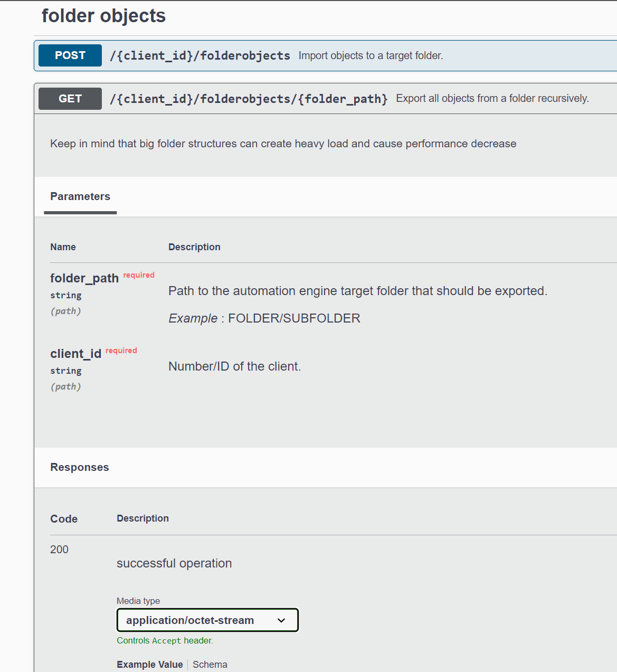Image resolution: width=617 pixels, height=672 pixels.
Task: Switch to the Example Value tab
Action: tap(150, 665)
